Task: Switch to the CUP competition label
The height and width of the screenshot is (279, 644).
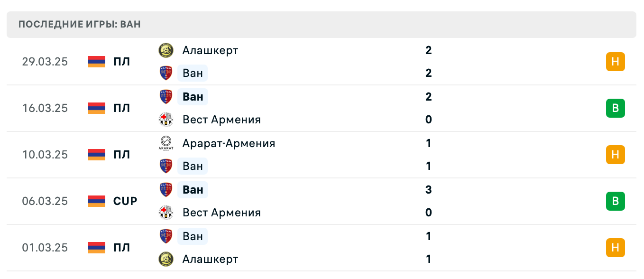Action: click(x=124, y=201)
